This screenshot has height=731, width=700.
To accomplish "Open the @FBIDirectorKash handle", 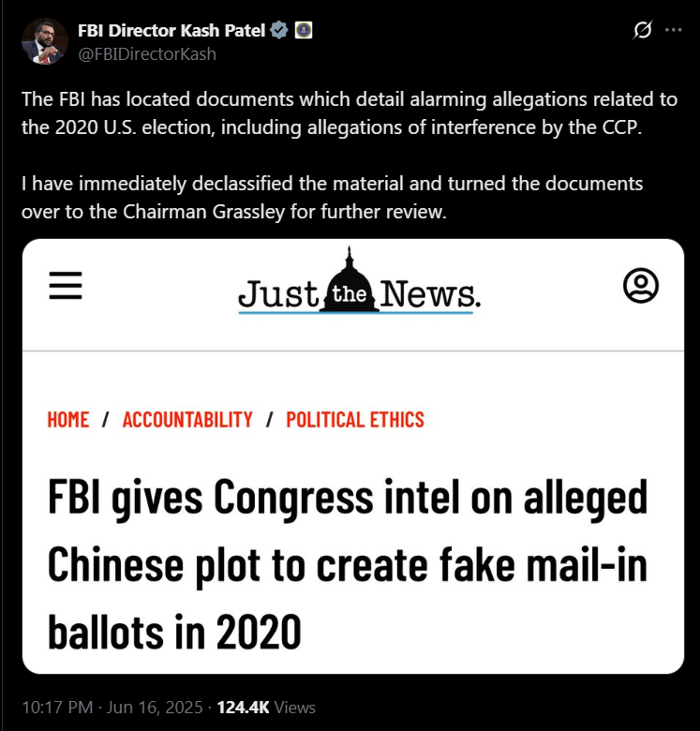I will [147, 54].
